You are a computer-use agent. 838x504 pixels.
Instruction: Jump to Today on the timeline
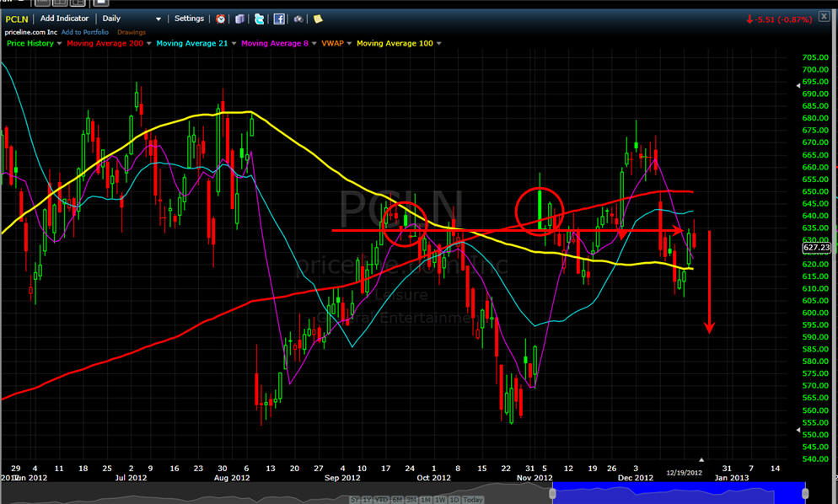pos(473,501)
